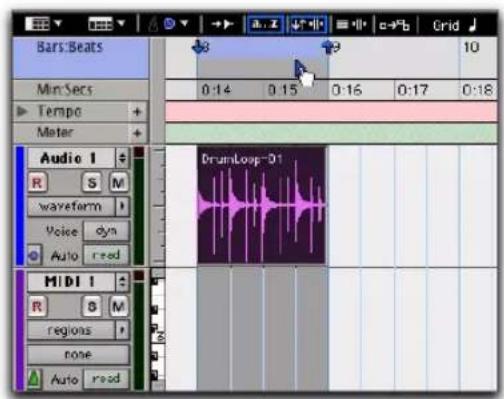Toggle Commands Keyboard Focus a...z button
Image resolution: width=504 pixels, height=399 pixels.
265,24
